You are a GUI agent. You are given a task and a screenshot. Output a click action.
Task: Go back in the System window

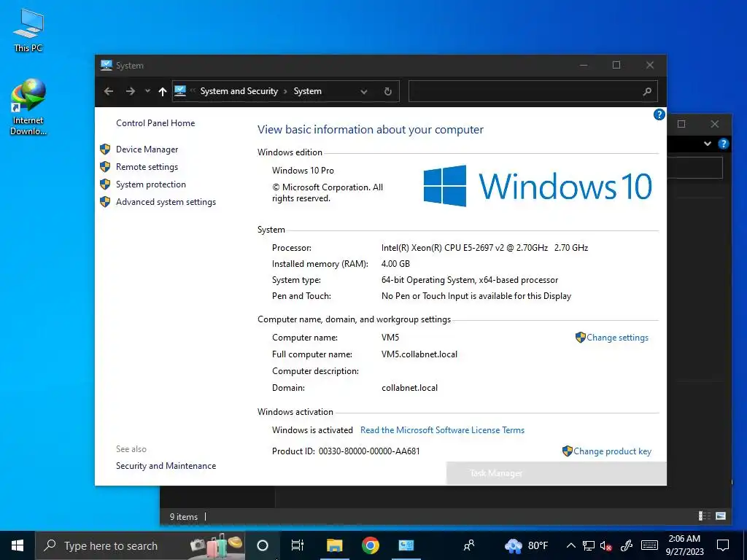click(x=109, y=91)
